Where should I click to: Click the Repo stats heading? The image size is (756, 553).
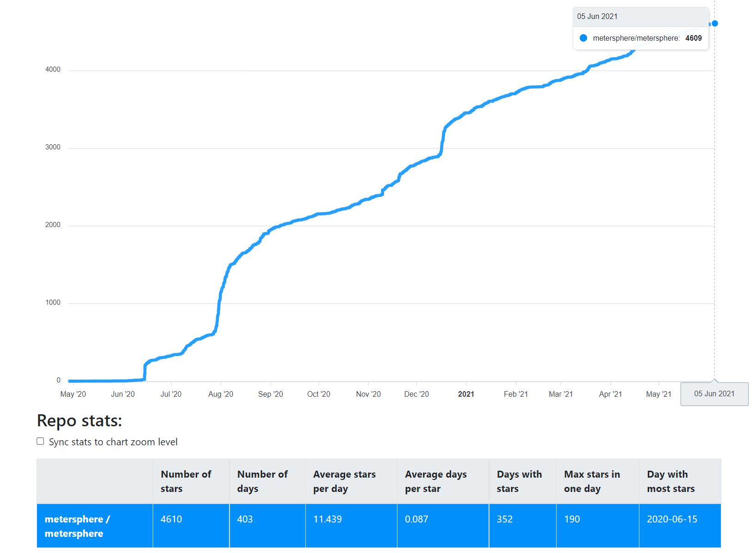[x=80, y=421]
